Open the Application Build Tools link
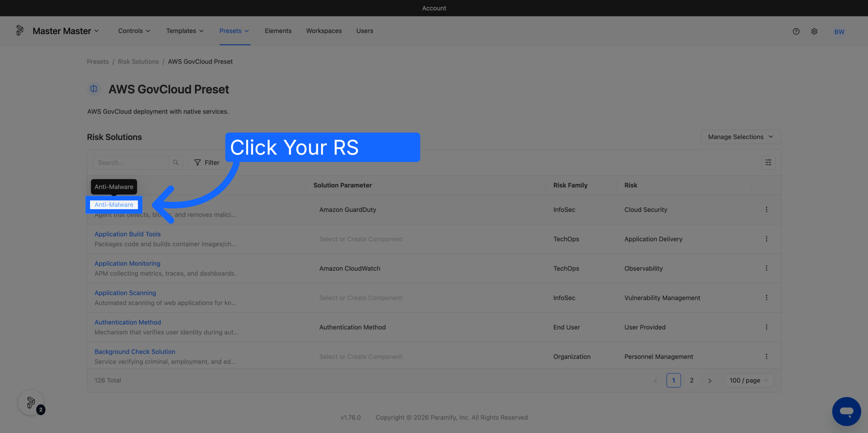The image size is (868, 433). 127,234
